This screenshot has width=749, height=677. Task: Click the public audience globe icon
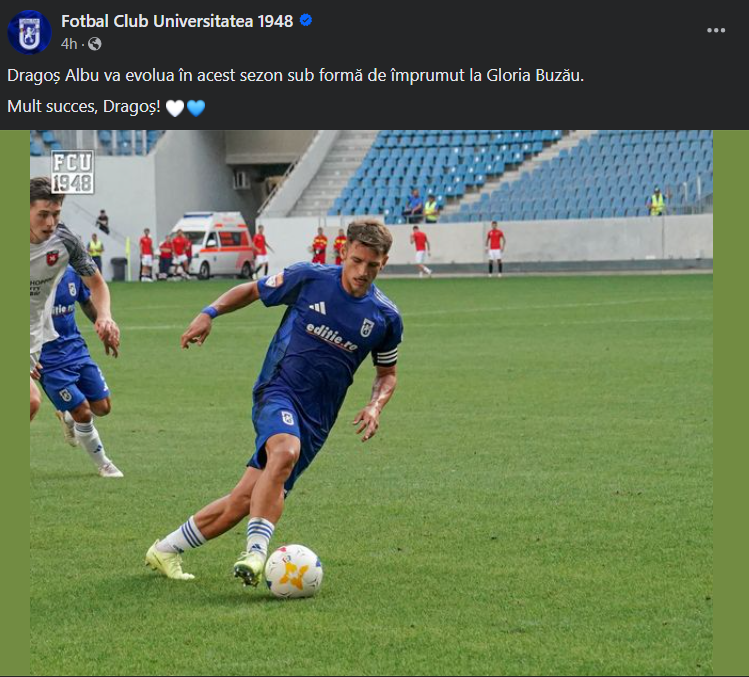[94, 44]
